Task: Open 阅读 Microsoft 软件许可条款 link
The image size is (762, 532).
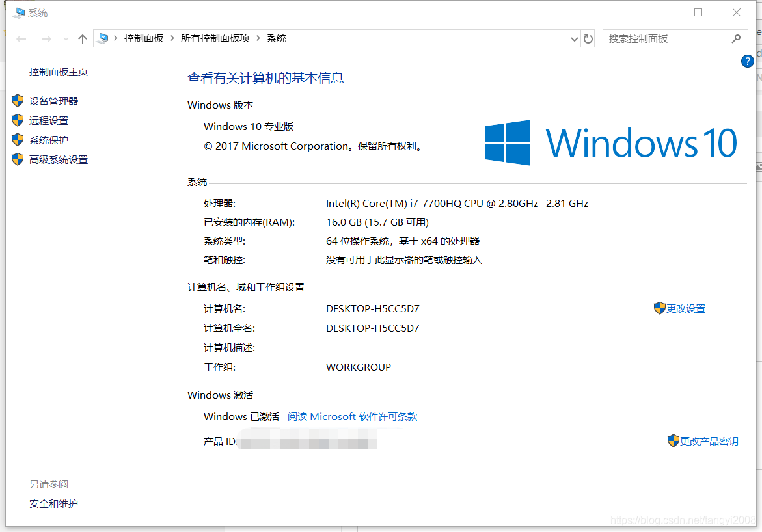Action: 352,416
